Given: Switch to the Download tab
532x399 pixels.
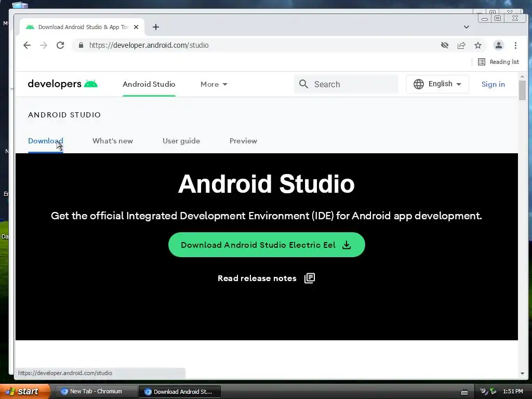Looking at the screenshot, I should [x=46, y=141].
